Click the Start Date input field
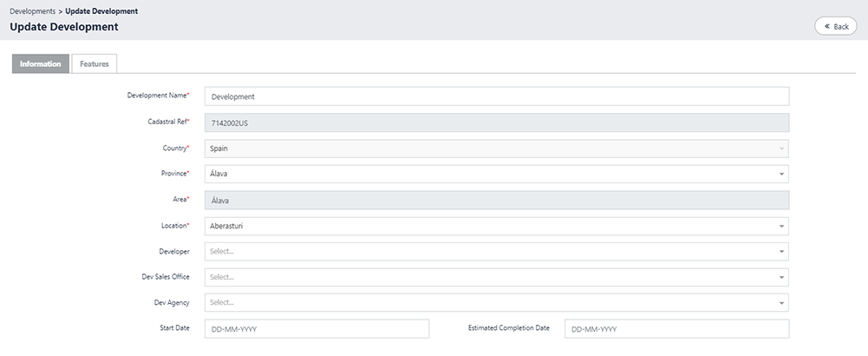Image resolution: width=868 pixels, height=356 pixels. click(x=317, y=329)
